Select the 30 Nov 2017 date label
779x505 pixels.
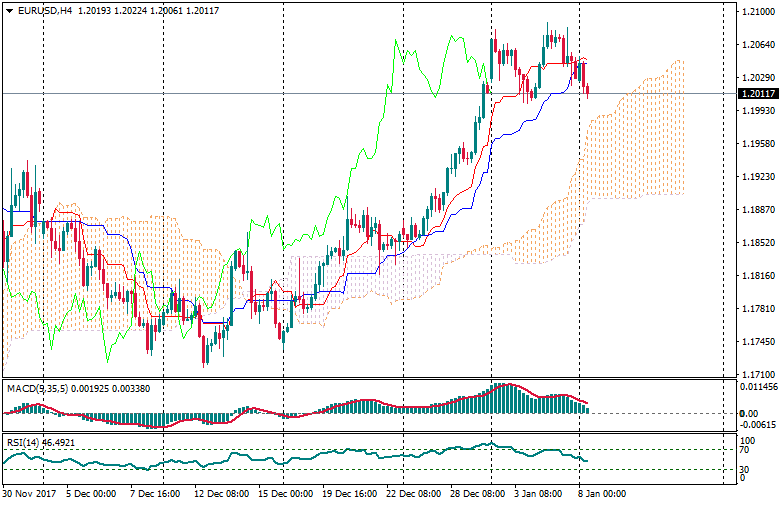tap(30, 494)
